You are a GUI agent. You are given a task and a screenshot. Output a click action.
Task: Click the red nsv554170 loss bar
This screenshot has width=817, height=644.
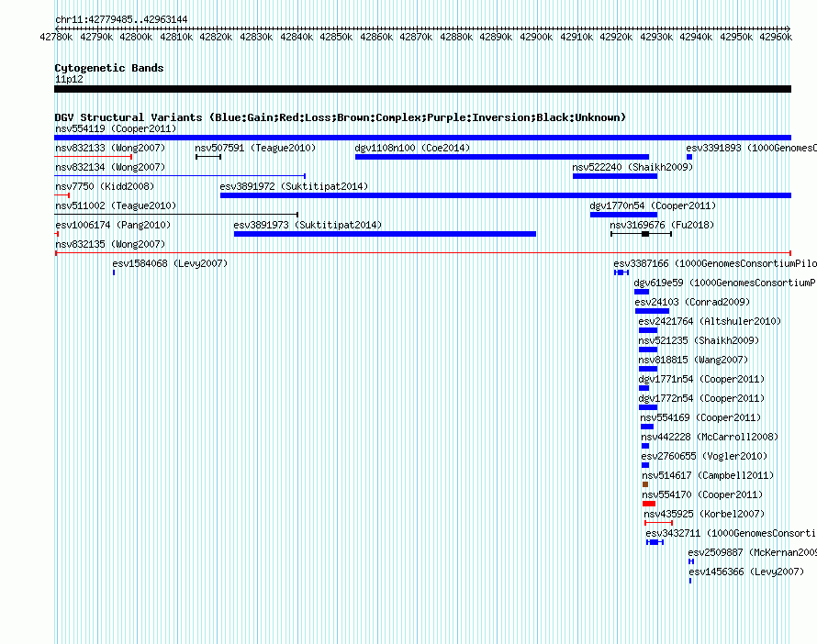coord(649,504)
